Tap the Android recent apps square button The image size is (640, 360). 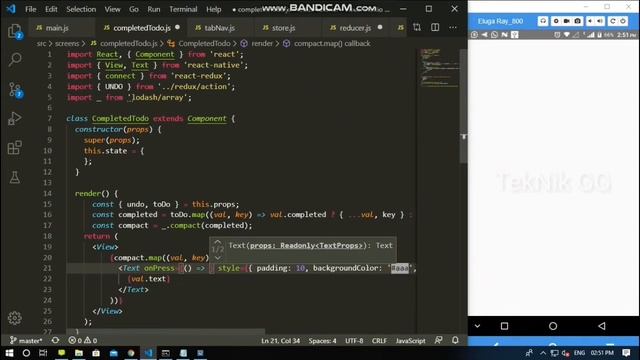[504, 326]
